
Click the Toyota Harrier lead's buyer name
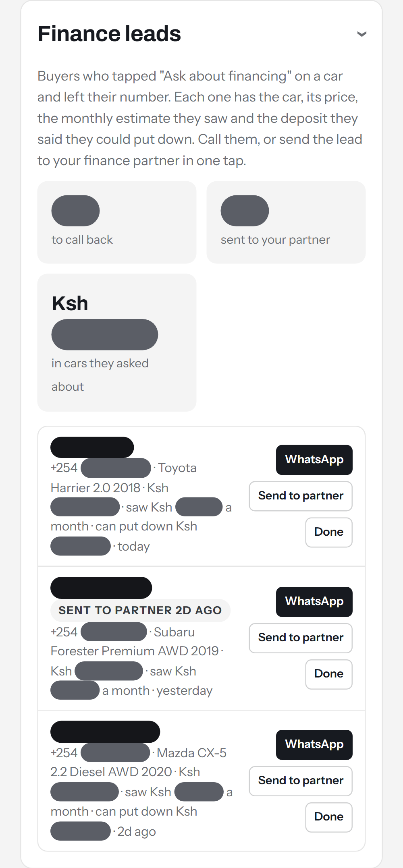92,447
